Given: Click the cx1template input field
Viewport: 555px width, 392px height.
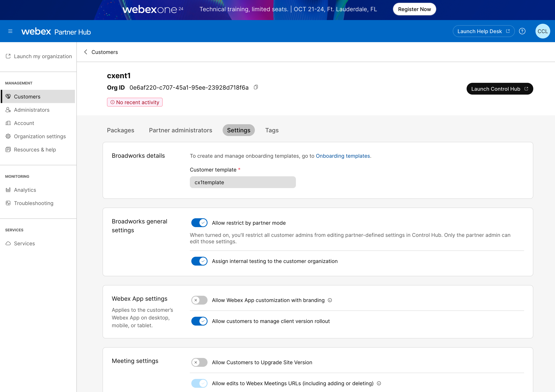Looking at the screenshot, I should pyautogui.click(x=243, y=182).
